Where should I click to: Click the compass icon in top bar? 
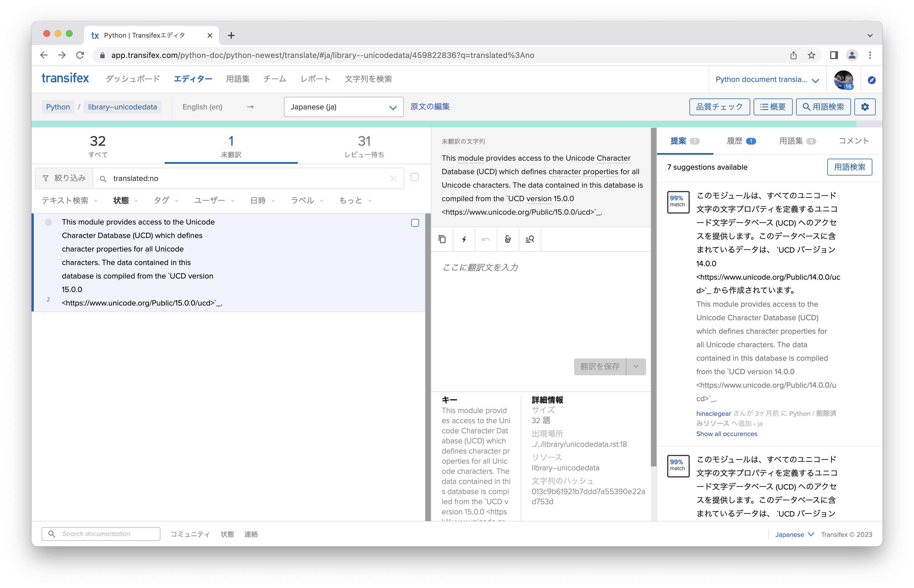(871, 80)
